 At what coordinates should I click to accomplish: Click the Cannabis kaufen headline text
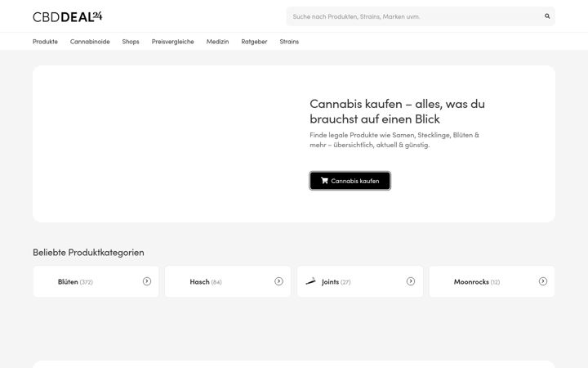pos(397,111)
